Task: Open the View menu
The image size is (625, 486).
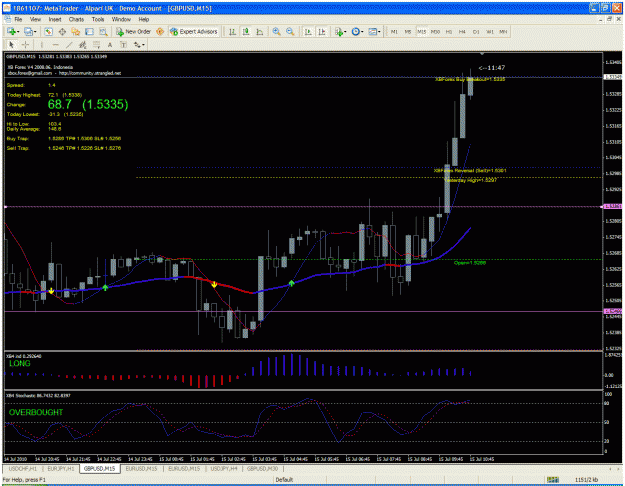Action: (35, 19)
